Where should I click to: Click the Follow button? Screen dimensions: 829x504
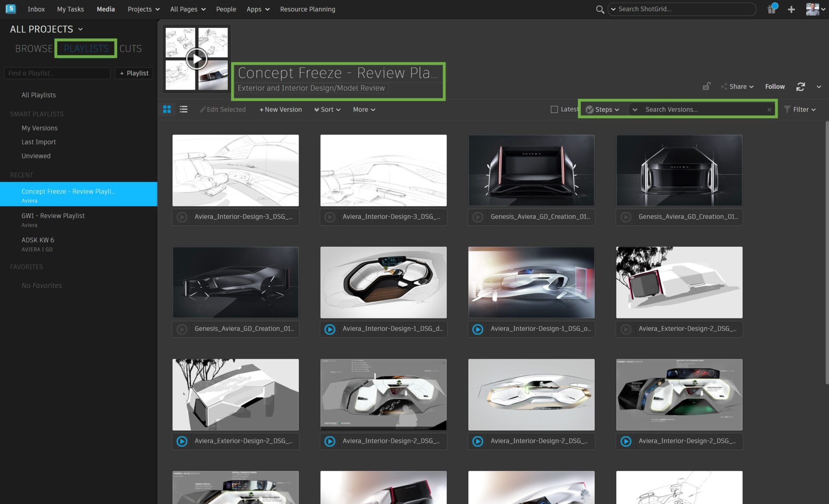775,86
